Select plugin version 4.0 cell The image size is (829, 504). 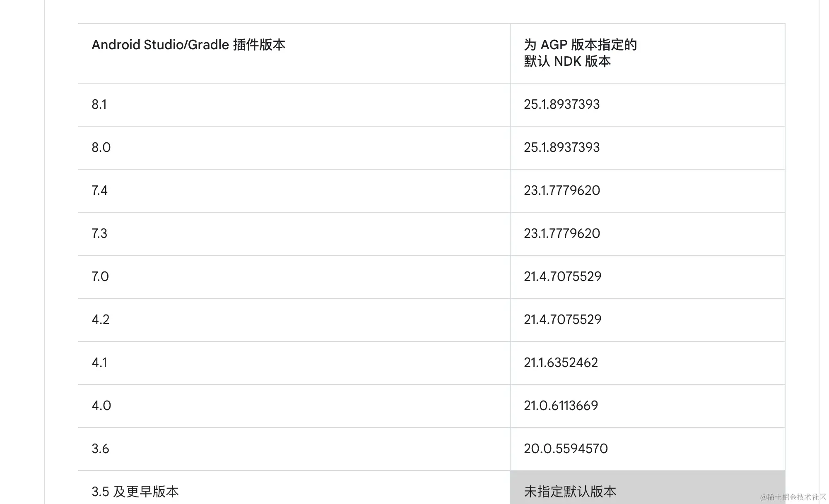pyautogui.click(x=101, y=406)
